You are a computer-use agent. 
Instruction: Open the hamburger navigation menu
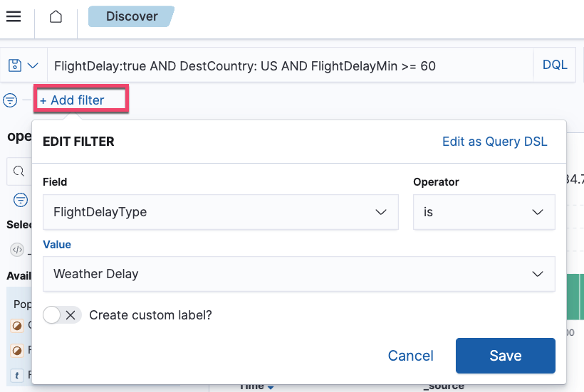point(14,16)
